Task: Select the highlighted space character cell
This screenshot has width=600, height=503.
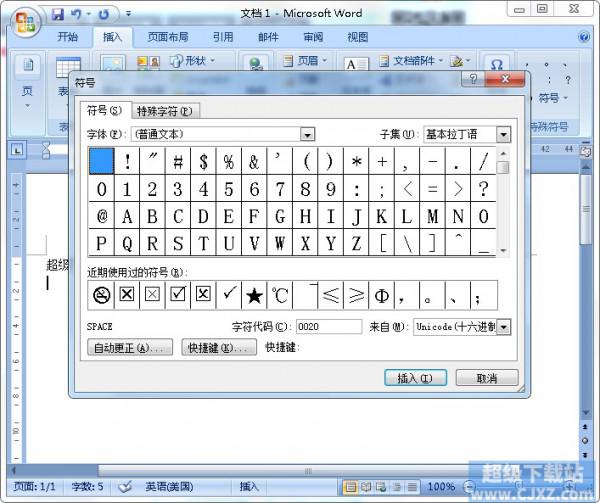Action: [x=101, y=161]
